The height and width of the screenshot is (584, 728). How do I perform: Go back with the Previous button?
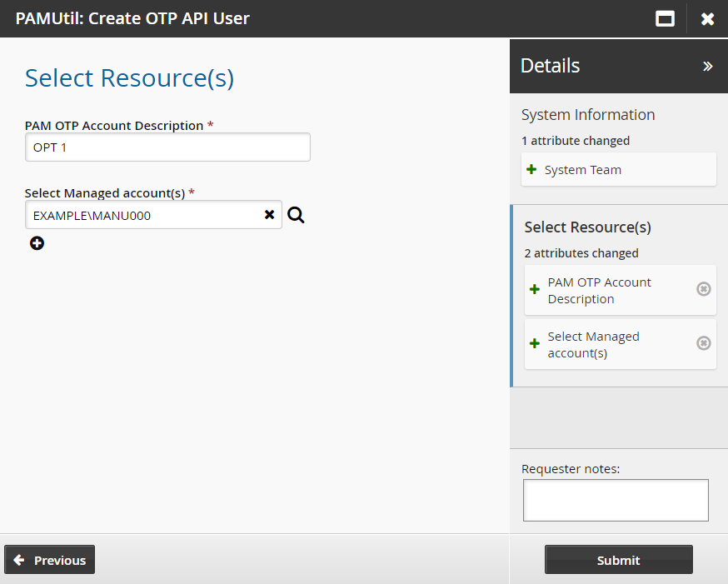50,560
